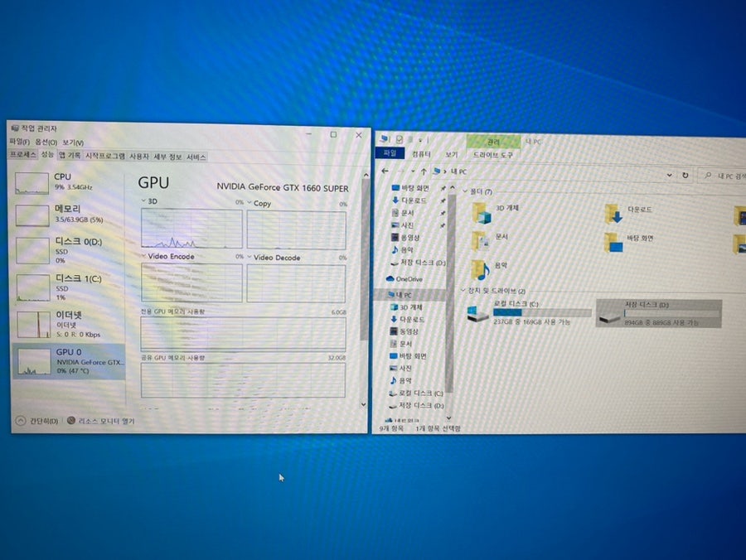Select the CPU performance graph in Task Manager
The width and height of the screenshot is (746, 560).
pyautogui.click(x=31, y=183)
